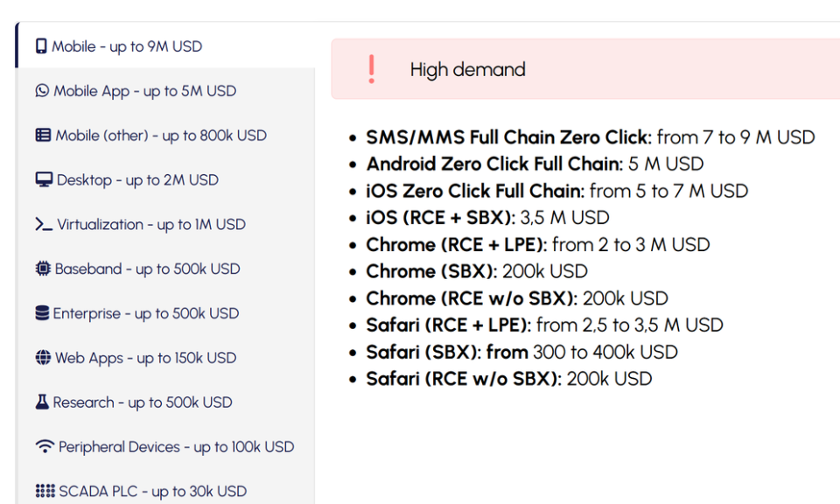The width and height of the screenshot is (840, 504).
Task: Select the Desktop - up to 2M USD tab
Action: pos(137,180)
